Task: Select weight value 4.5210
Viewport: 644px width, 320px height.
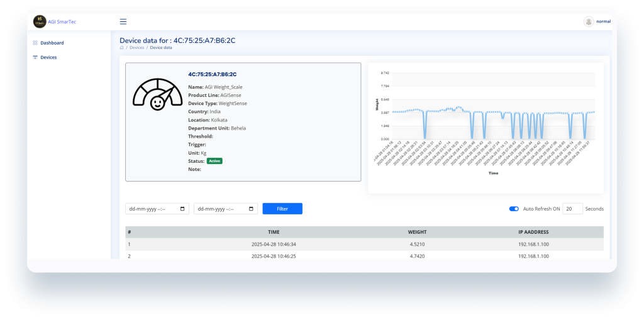Action: click(x=417, y=244)
